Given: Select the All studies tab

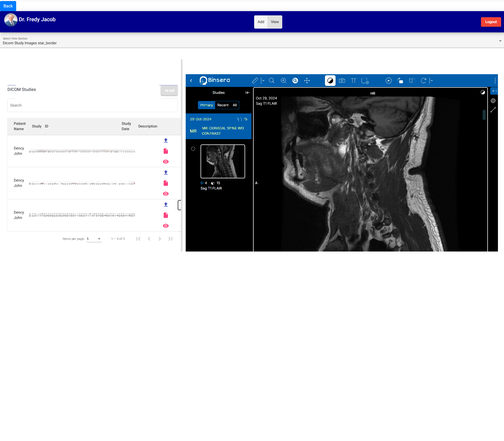Looking at the screenshot, I should [235, 105].
